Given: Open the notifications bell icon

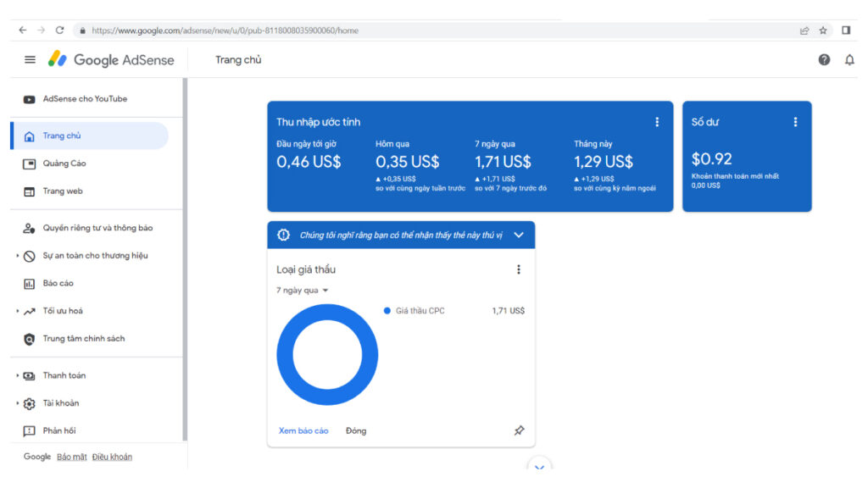Looking at the screenshot, I should coord(849,60).
